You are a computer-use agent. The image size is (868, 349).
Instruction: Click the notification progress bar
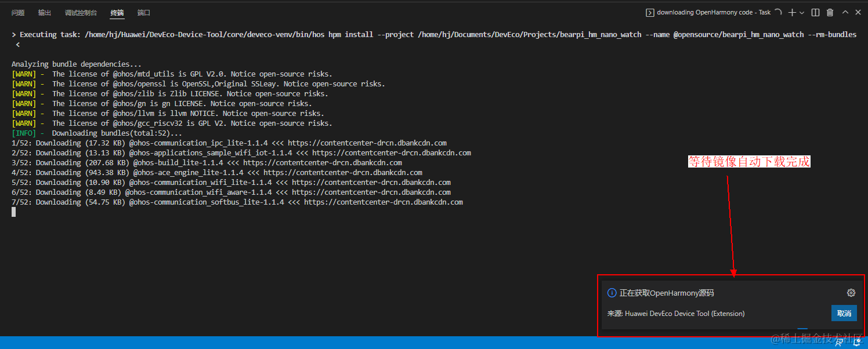[802, 329]
